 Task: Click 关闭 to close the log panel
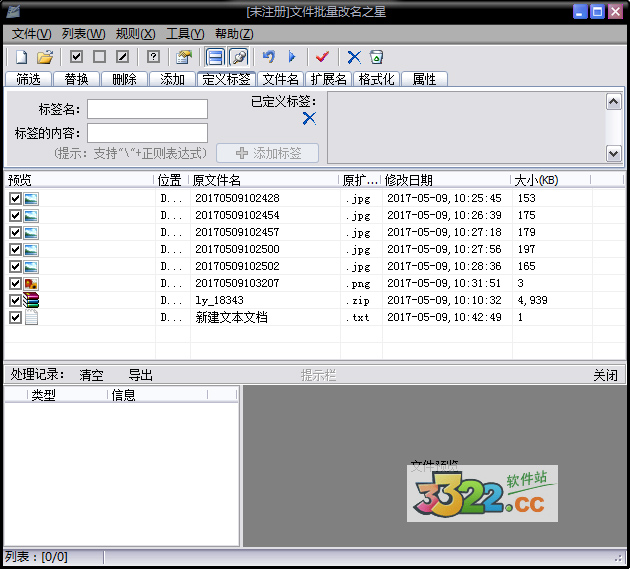[605, 375]
